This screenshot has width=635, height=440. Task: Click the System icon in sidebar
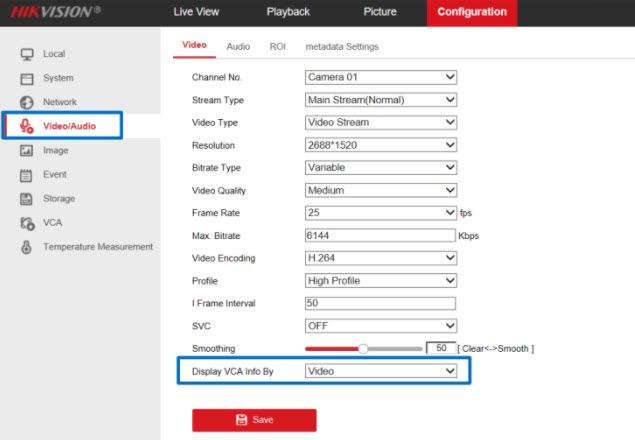27,78
